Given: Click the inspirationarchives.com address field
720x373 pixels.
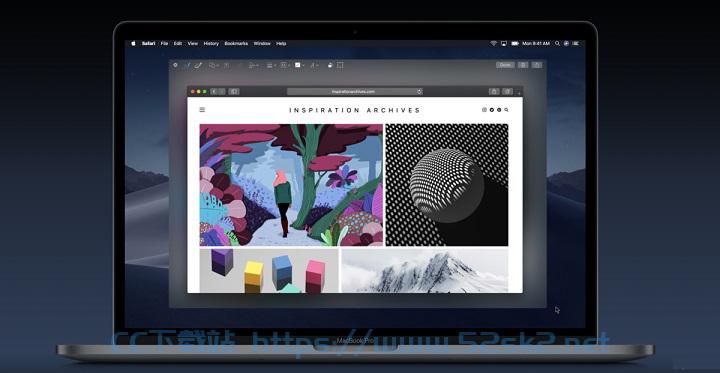Looking at the screenshot, I should point(354,91).
